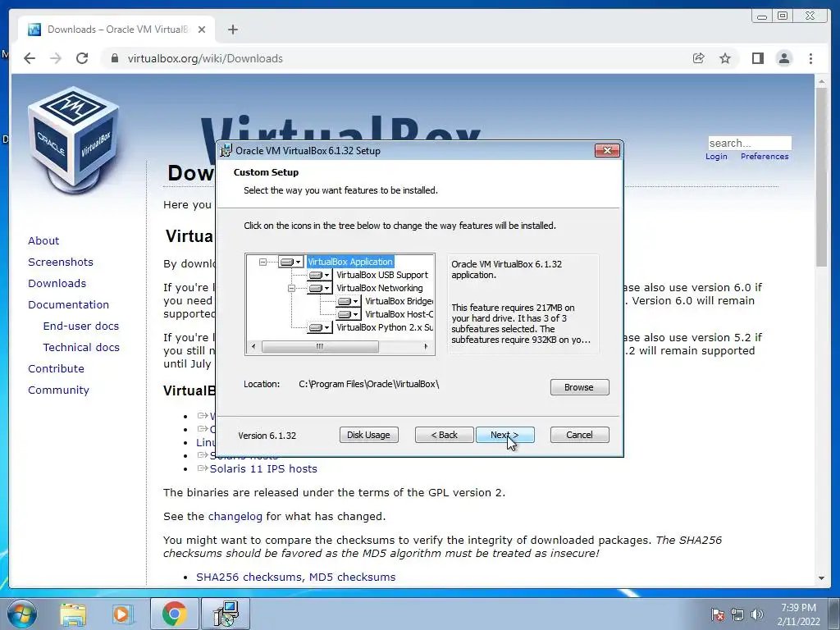840x630 pixels.
Task: Open the Login link
Action: click(x=716, y=157)
